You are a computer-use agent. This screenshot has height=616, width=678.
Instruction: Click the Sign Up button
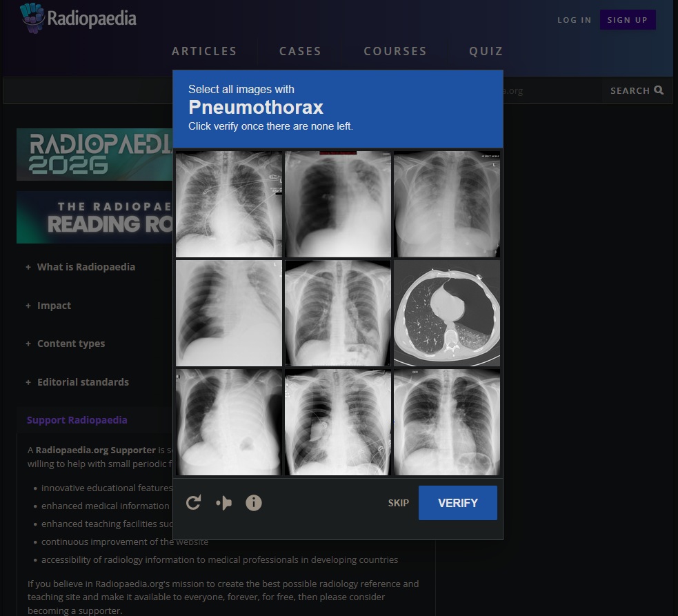pos(628,20)
